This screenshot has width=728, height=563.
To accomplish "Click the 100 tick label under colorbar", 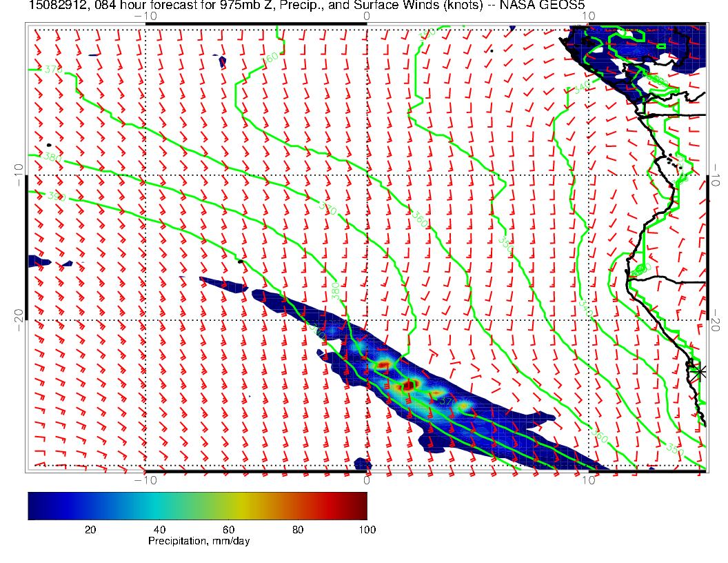I will [367, 529].
